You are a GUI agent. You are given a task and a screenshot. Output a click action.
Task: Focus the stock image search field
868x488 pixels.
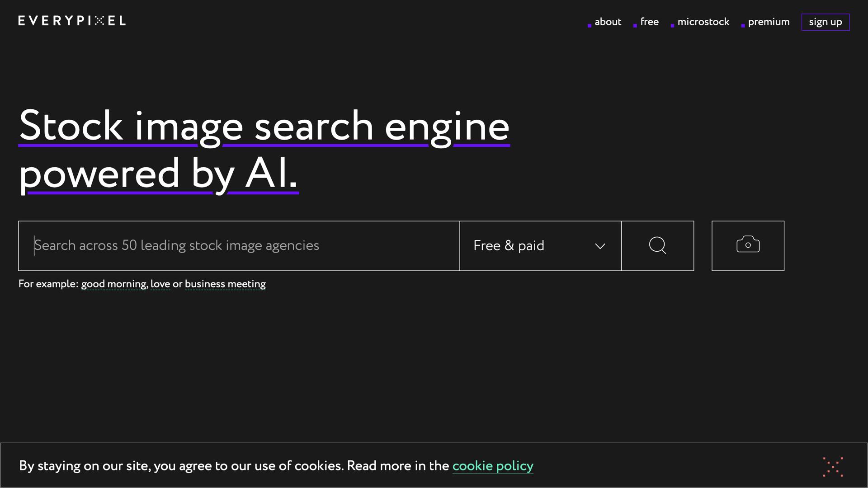coord(240,246)
